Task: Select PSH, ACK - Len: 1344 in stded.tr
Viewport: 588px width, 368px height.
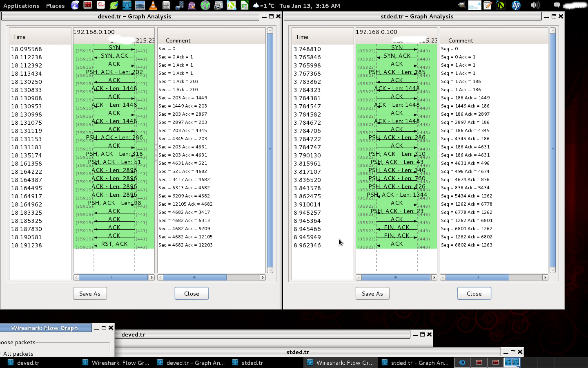Action: (x=397, y=195)
